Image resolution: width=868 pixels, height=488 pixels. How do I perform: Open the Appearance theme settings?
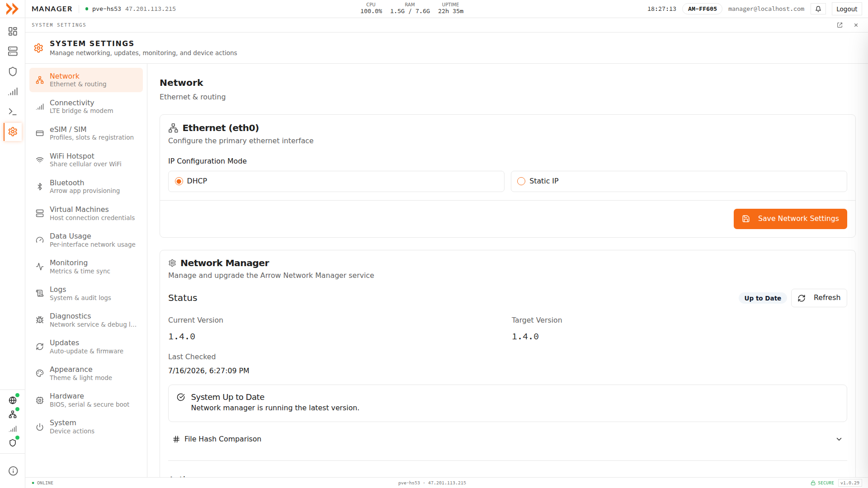click(86, 373)
